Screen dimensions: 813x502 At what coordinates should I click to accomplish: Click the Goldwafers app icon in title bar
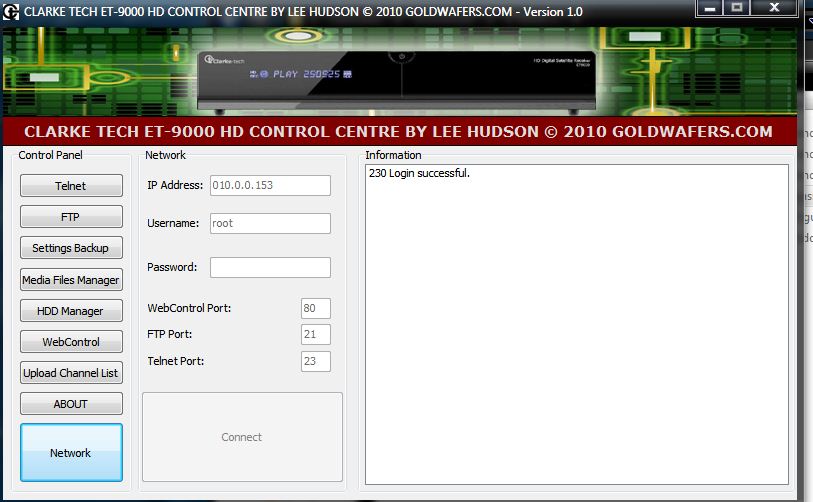pos(10,11)
